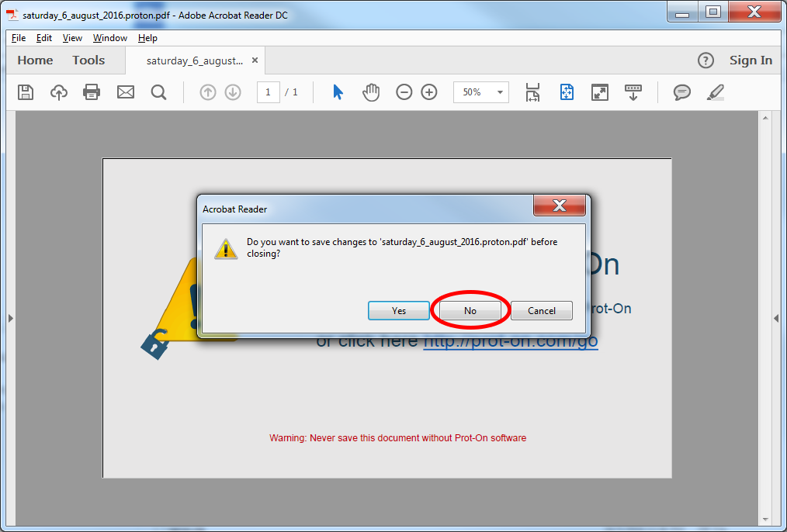Go to previous page arrow icon
This screenshot has height=532, width=787.
click(208, 92)
